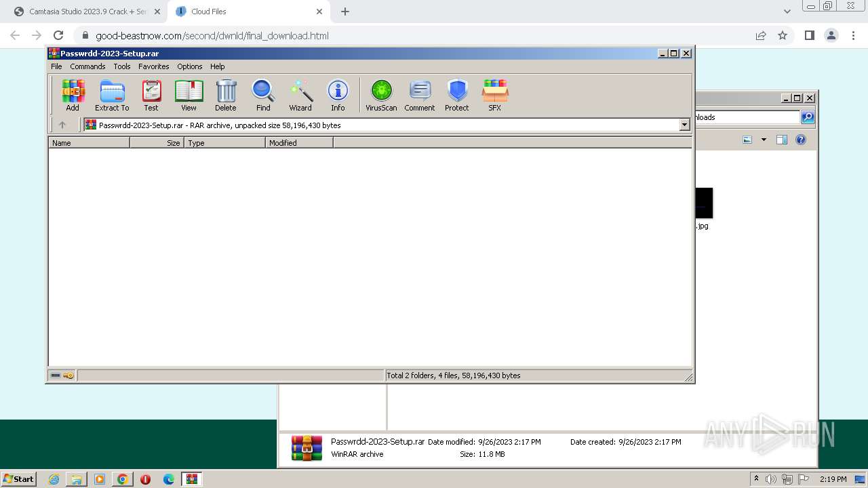Click the Delete trash can icon
The image size is (868, 488).
pyautogui.click(x=226, y=95)
